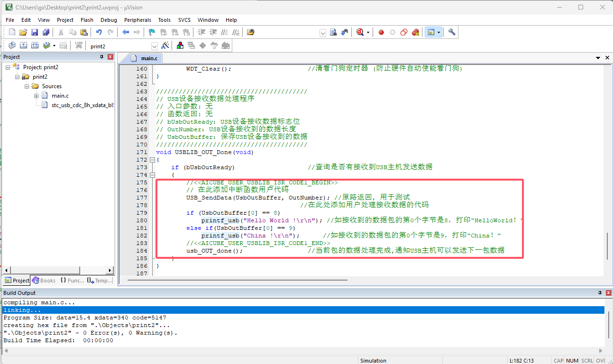This screenshot has height=364, width=613.
Task: Switch to the Books panel tab
Action: coord(44,281)
